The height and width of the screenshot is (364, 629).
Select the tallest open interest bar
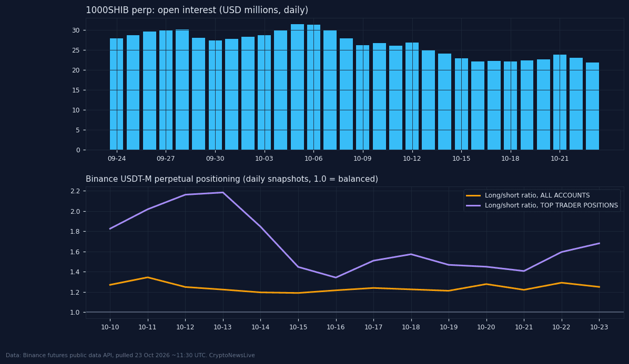[297, 87]
